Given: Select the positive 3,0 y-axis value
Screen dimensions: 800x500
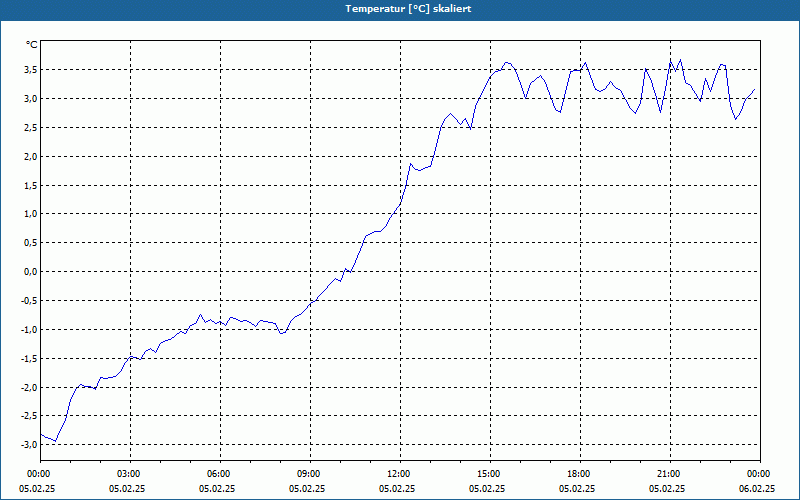Looking at the screenshot, I should 29,98.
